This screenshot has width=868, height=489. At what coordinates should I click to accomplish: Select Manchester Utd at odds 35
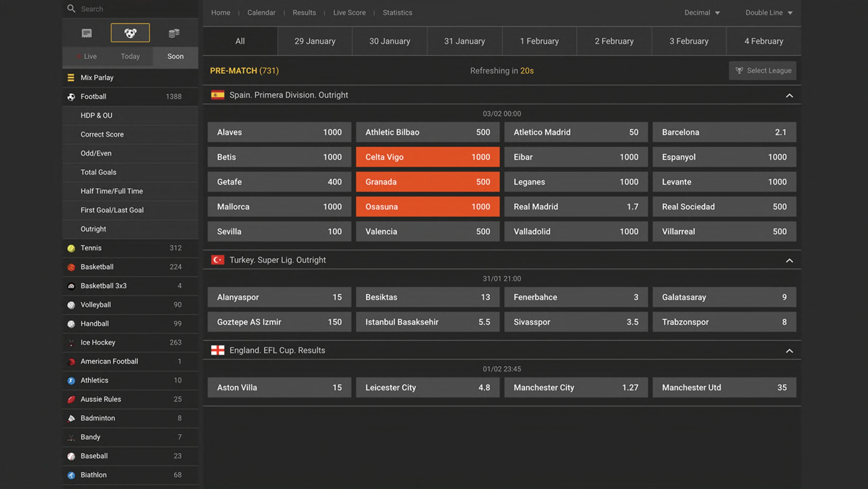[x=724, y=387]
